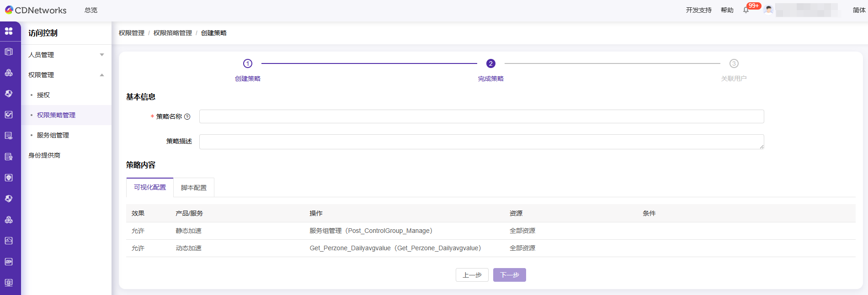Click the help question mark beside 策略名称
This screenshot has height=295, width=868.
coord(187,117)
